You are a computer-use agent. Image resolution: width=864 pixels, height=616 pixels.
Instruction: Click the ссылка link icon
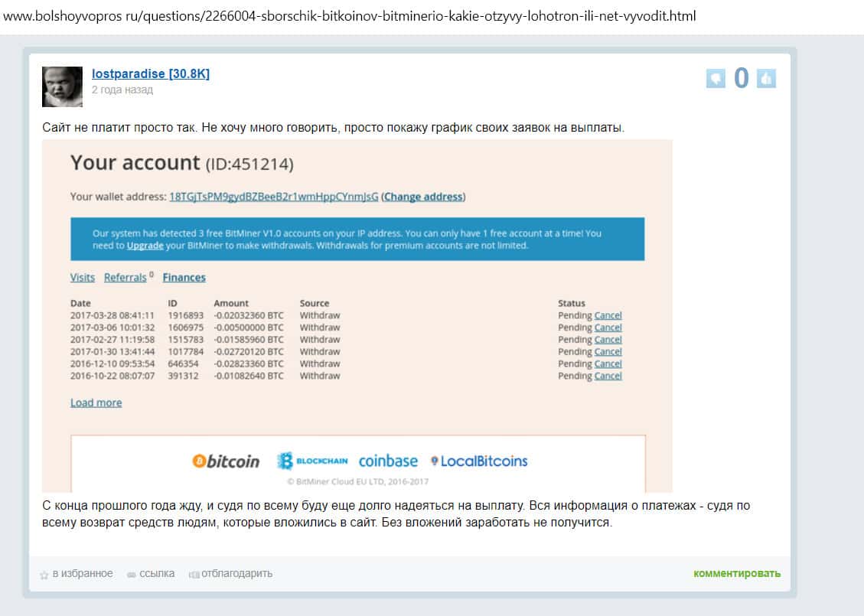[x=131, y=575]
